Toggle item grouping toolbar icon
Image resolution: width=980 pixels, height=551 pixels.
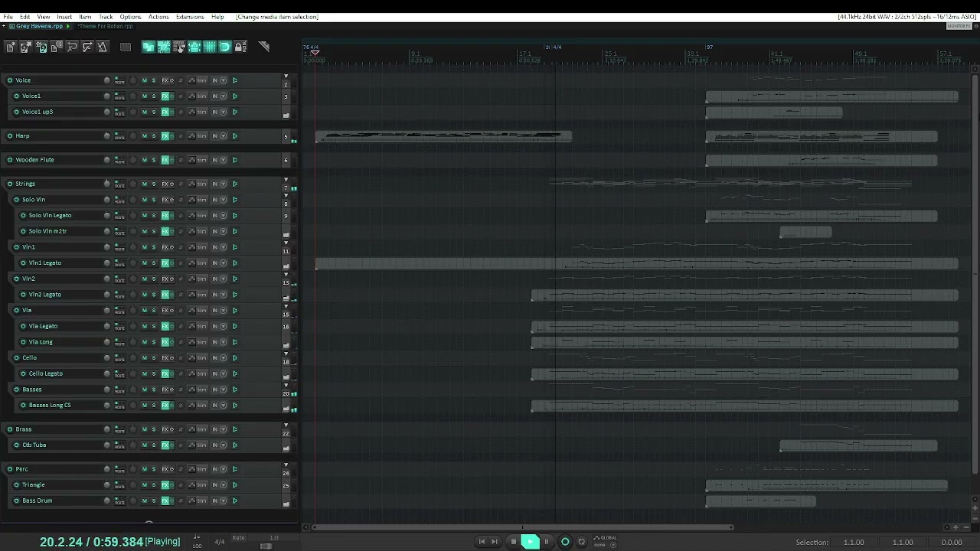pyautogui.click(x=163, y=47)
